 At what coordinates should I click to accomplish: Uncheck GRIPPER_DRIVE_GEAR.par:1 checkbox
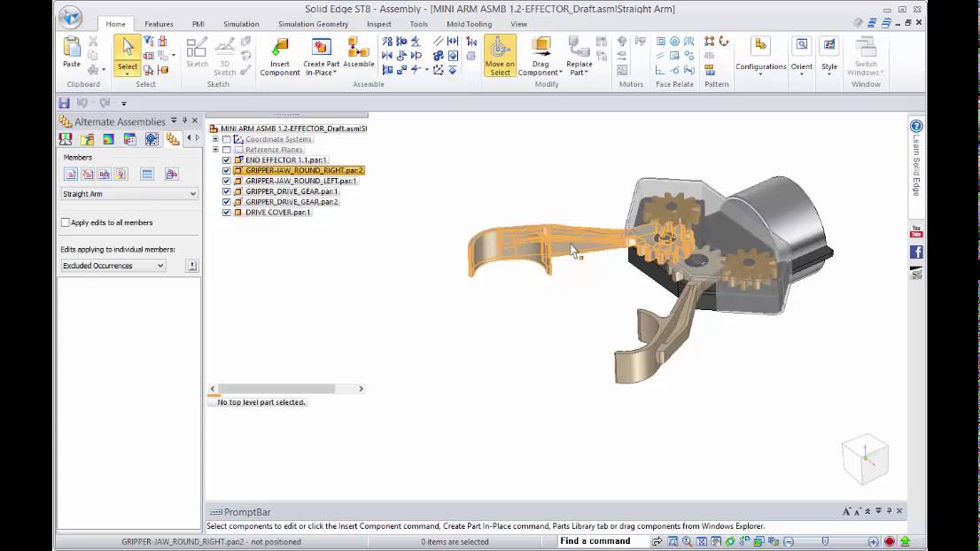tap(226, 192)
